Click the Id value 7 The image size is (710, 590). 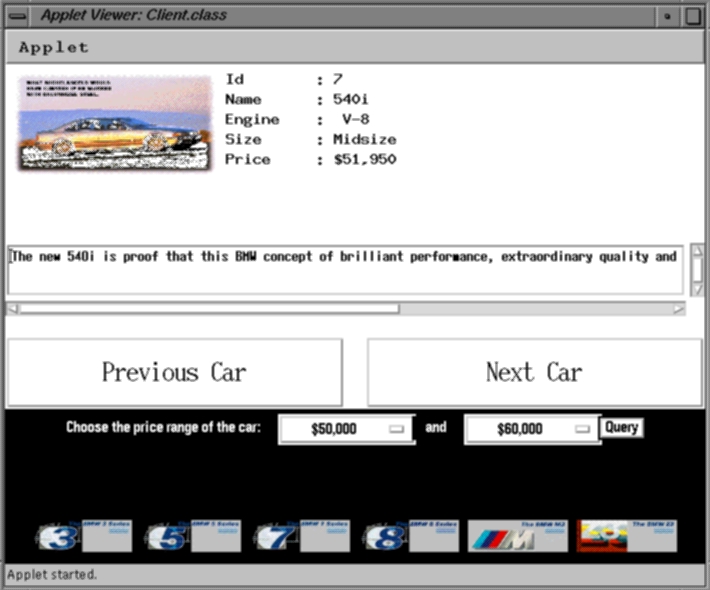click(338, 79)
